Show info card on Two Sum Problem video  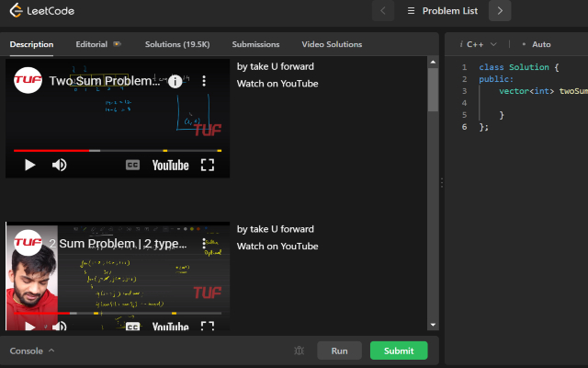click(175, 81)
